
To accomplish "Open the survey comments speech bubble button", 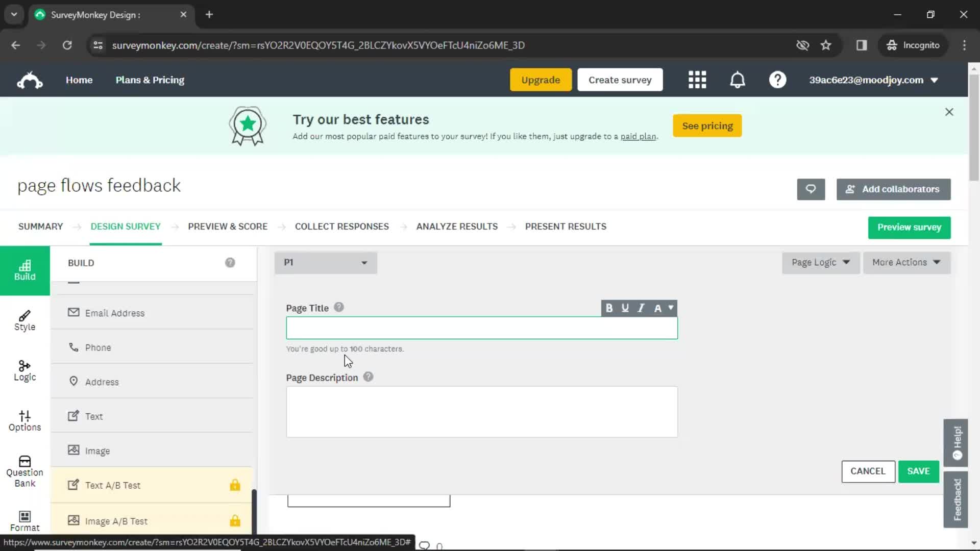I will click(x=811, y=189).
